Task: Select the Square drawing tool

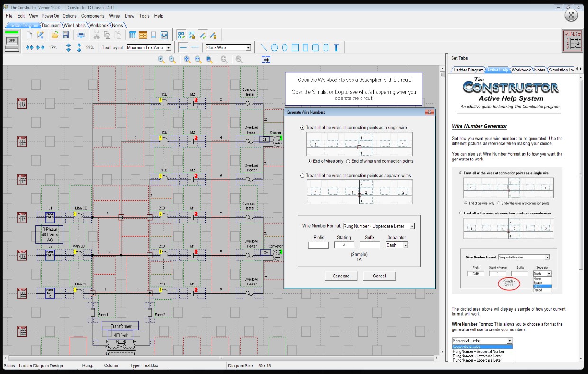Action: tap(295, 47)
